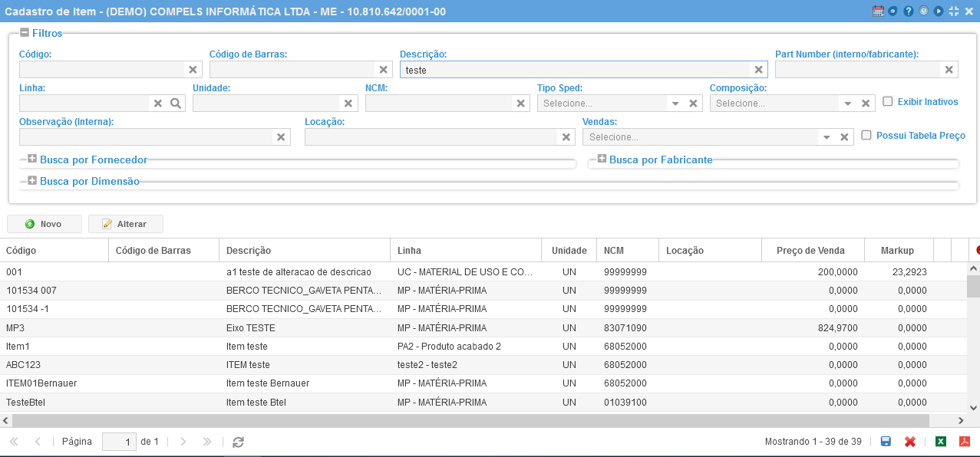Click the clock icon in title bar

pyautogui.click(x=924, y=12)
